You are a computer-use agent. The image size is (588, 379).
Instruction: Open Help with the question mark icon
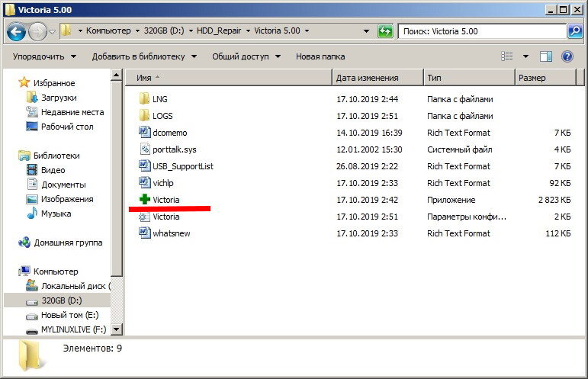pos(567,56)
